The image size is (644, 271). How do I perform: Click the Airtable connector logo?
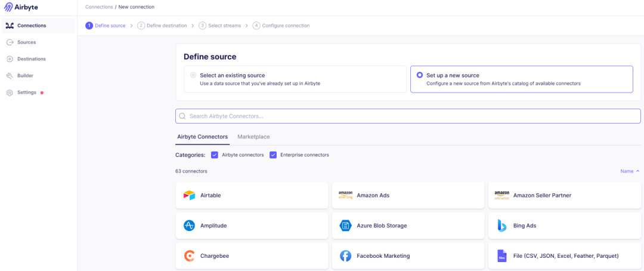[190, 195]
